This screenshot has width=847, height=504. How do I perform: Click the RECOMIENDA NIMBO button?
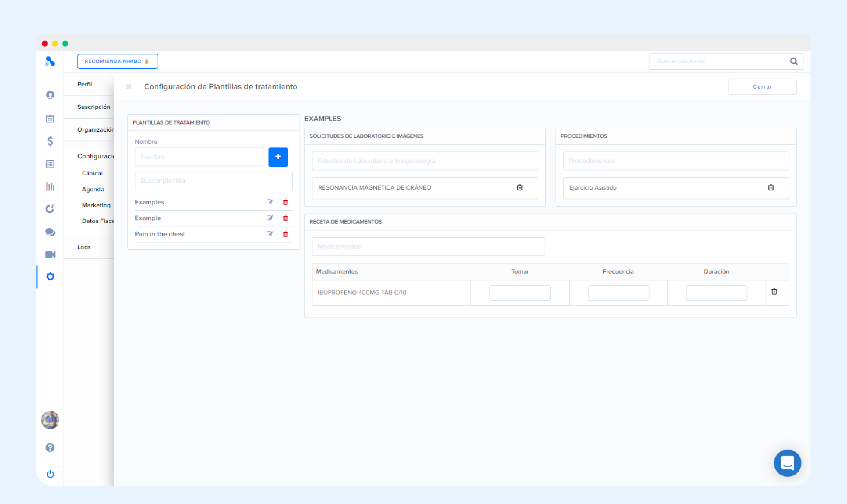(117, 61)
